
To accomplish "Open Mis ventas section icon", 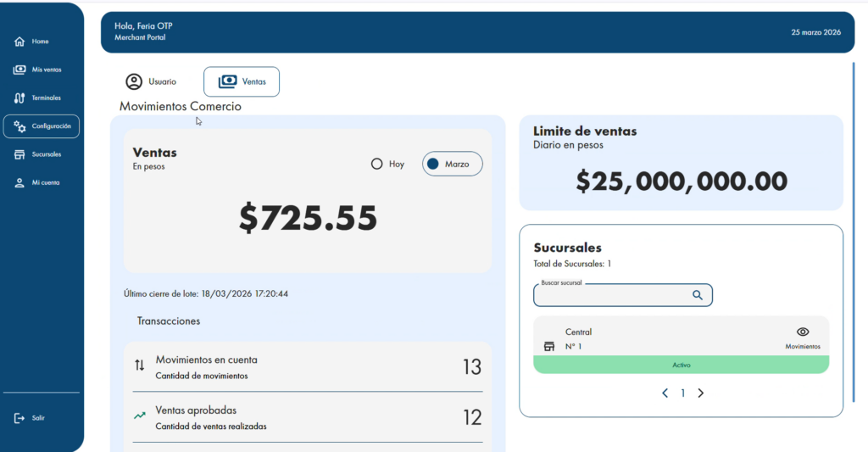I will coord(19,70).
